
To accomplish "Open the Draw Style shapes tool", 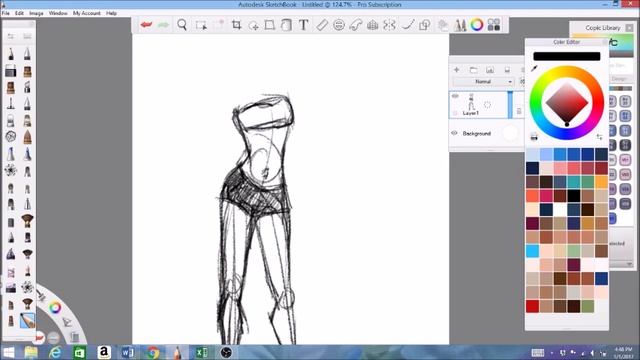I will pos(424,25).
